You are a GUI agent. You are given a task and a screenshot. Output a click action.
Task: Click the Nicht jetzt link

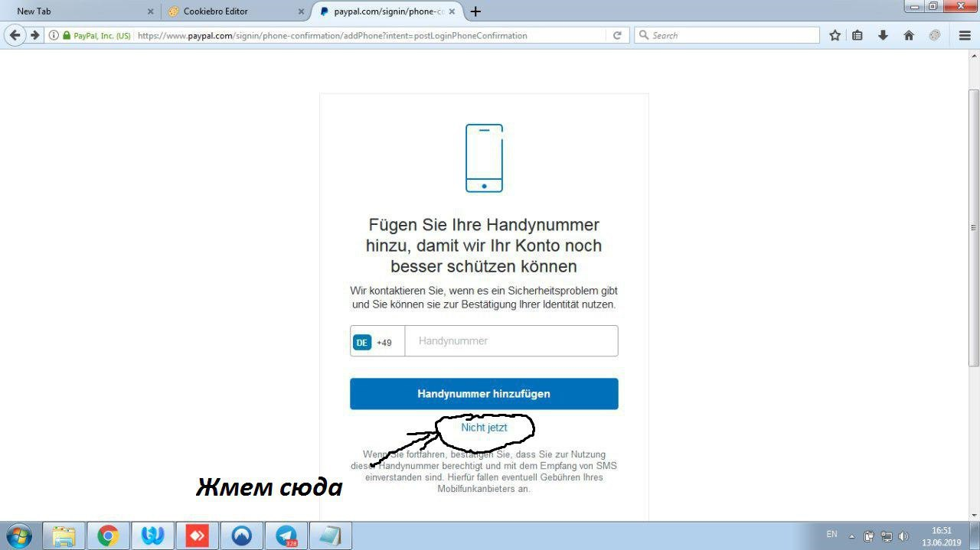tap(484, 428)
